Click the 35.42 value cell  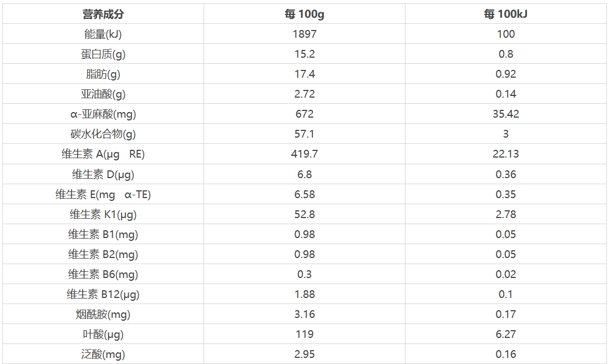[x=505, y=114]
